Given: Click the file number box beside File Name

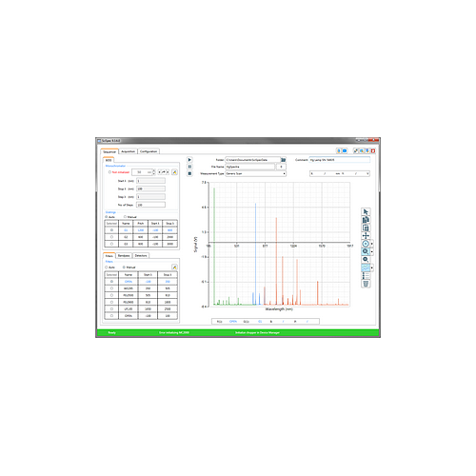Looking at the screenshot, I should pyautogui.click(x=281, y=167).
